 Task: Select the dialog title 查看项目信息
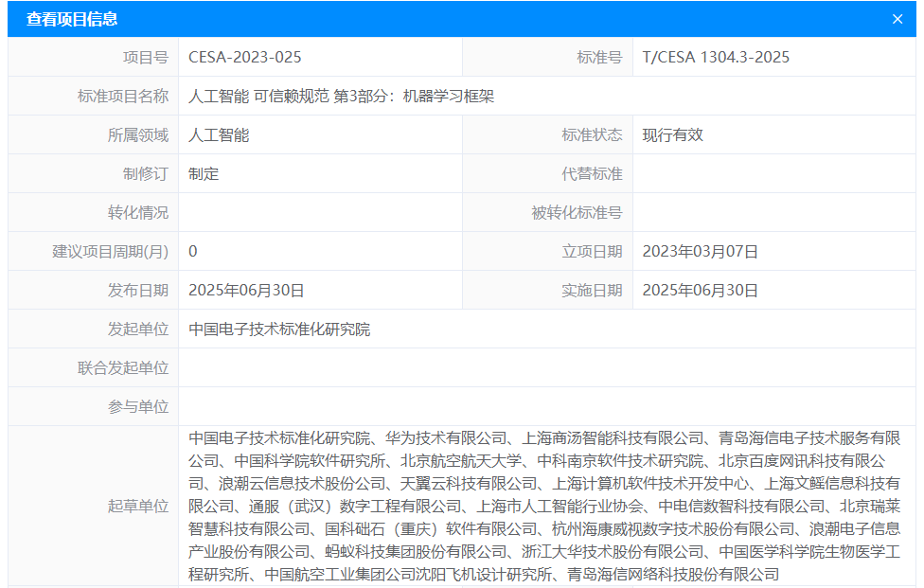point(72,19)
